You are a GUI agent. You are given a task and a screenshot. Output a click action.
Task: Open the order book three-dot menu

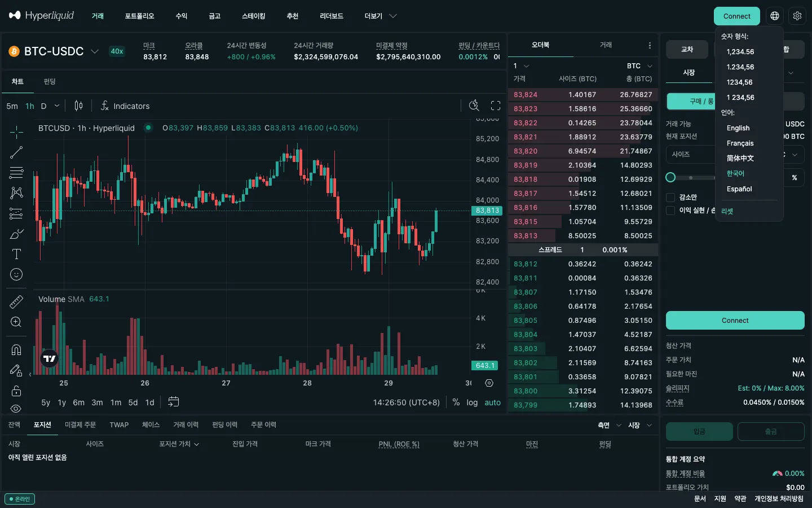click(x=650, y=45)
